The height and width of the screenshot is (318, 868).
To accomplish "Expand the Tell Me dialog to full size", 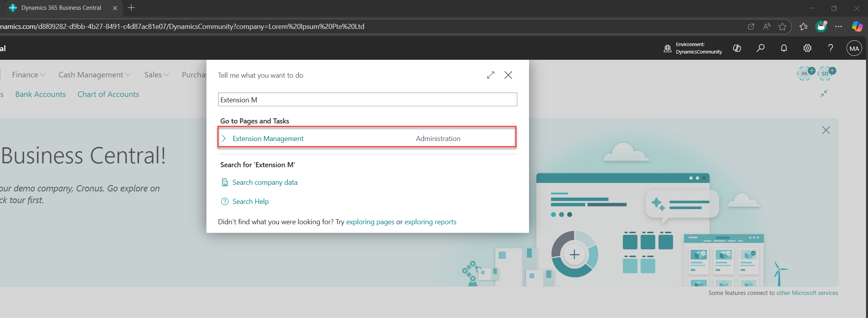I will point(491,75).
